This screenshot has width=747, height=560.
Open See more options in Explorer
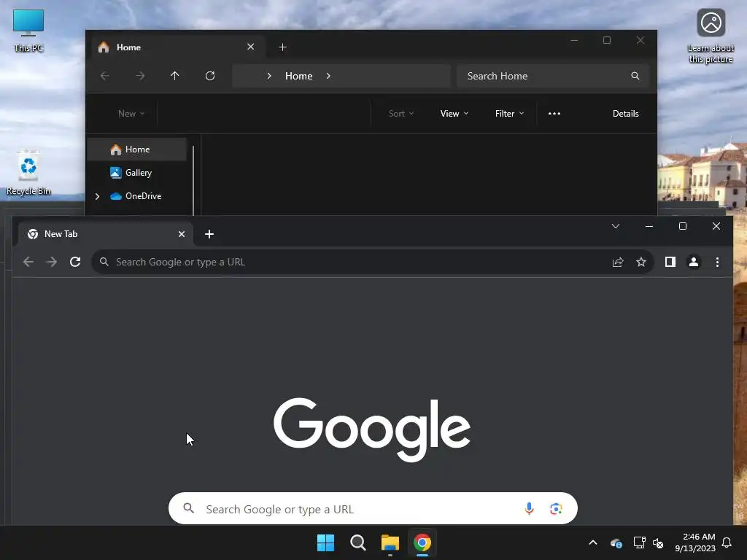[554, 113]
